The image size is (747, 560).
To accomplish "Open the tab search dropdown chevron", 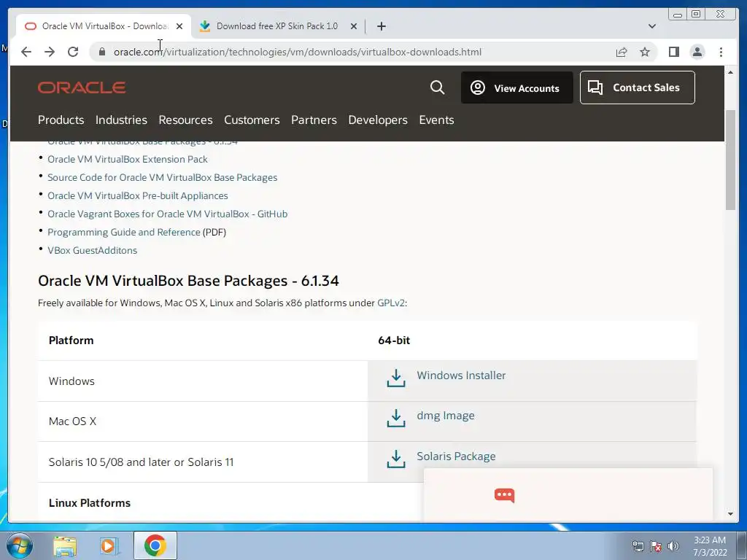I will (x=652, y=26).
